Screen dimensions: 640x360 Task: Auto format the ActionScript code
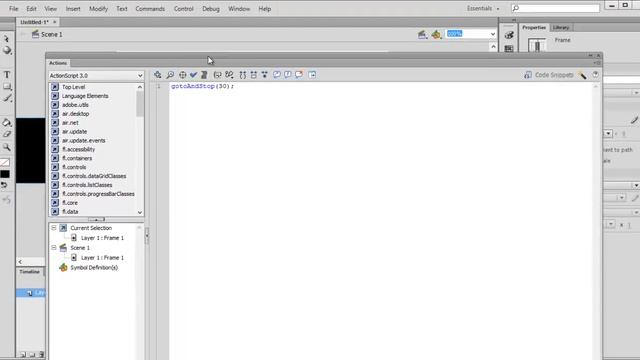coord(204,75)
